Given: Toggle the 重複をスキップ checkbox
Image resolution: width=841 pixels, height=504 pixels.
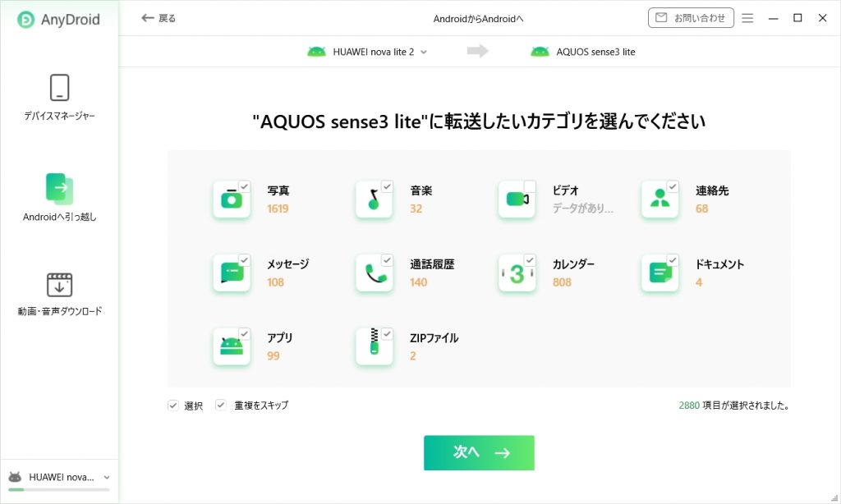Looking at the screenshot, I should point(220,405).
